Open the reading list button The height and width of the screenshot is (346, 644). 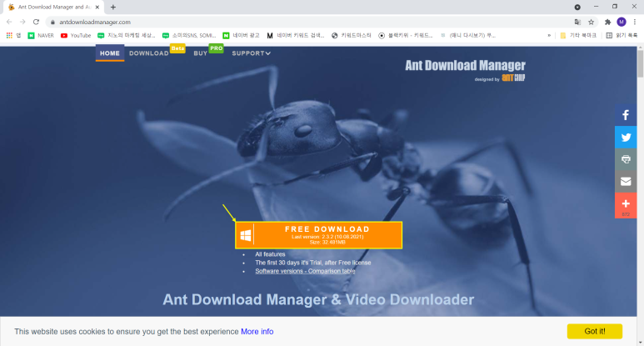[622, 36]
